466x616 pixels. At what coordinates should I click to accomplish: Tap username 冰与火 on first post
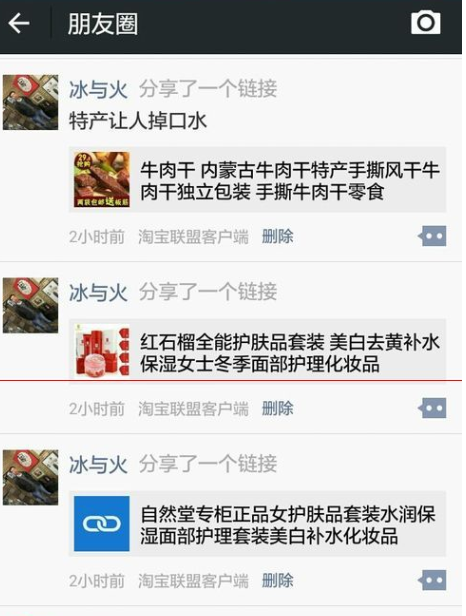point(98,90)
